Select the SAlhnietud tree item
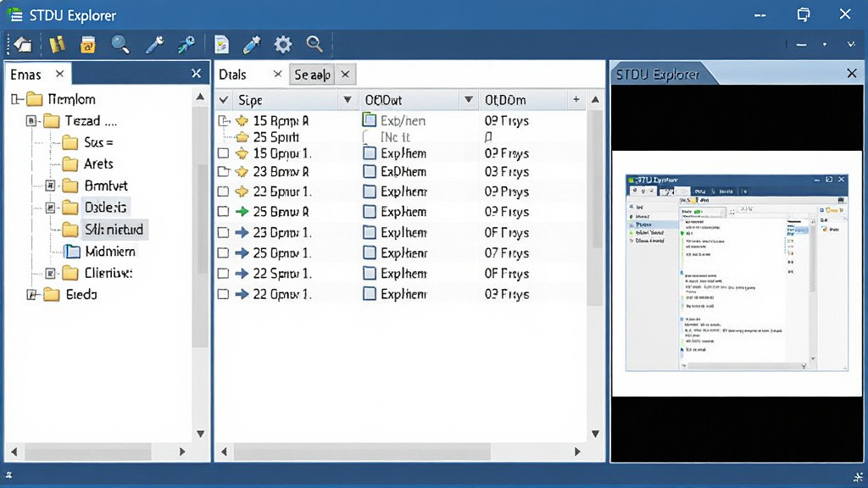The width and height of the screenshot is (868, 488). pyautogui.click(x=114, y=230)
